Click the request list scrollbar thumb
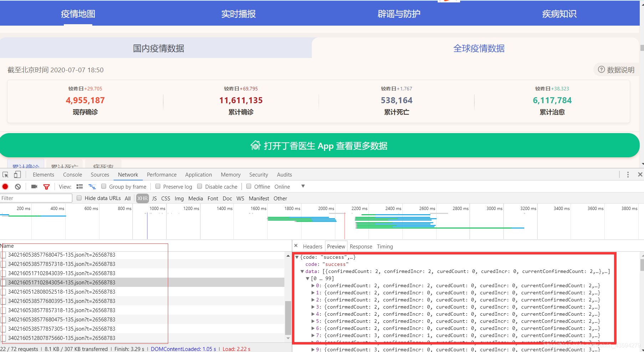Image resolution: width=644 pixels, height=352 pixels. pos(288,317)
